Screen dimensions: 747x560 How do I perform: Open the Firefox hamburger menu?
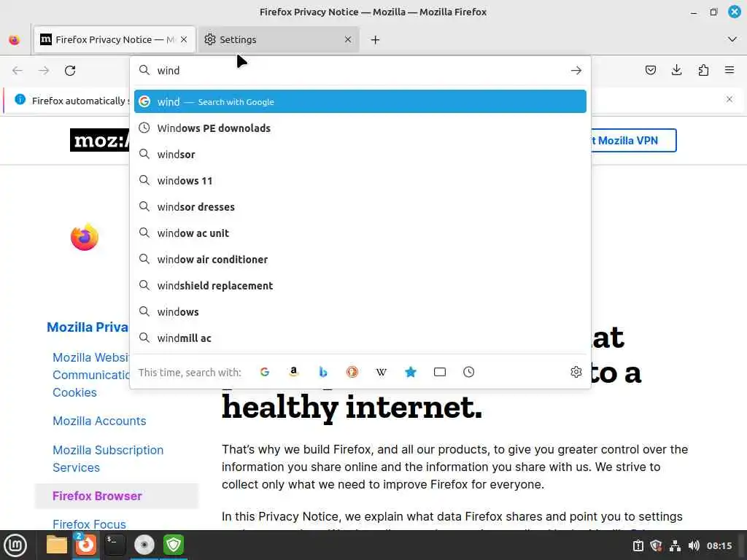tap(729, 71)
